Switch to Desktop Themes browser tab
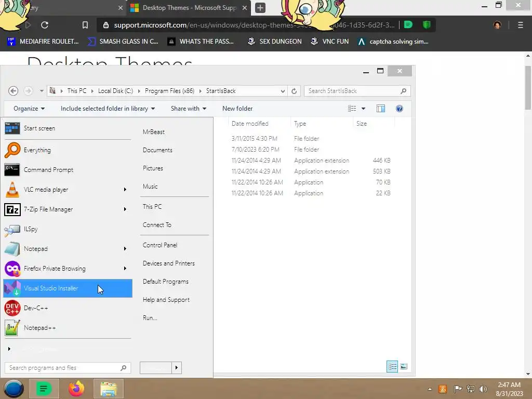The image size is (532, 399). [189, 8]
